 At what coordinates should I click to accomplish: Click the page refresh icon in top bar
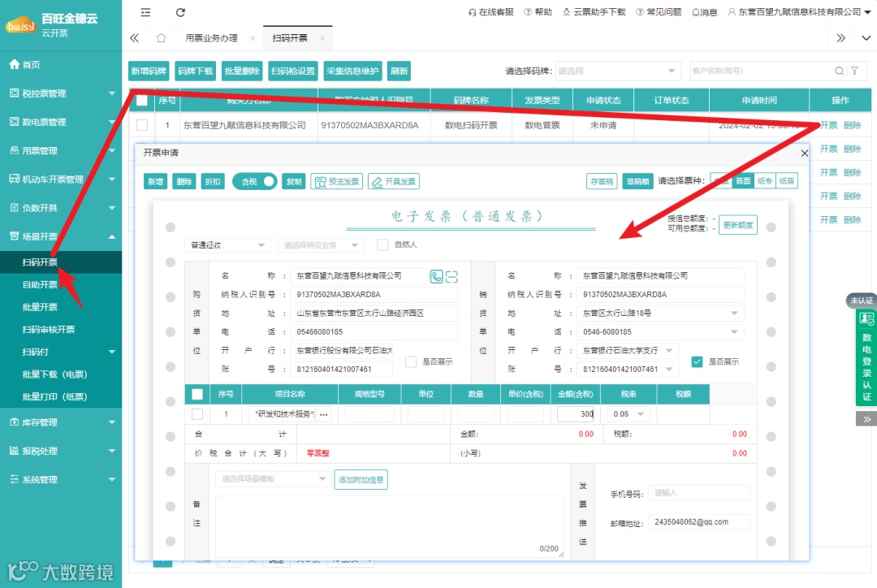(x=180, y=12)
